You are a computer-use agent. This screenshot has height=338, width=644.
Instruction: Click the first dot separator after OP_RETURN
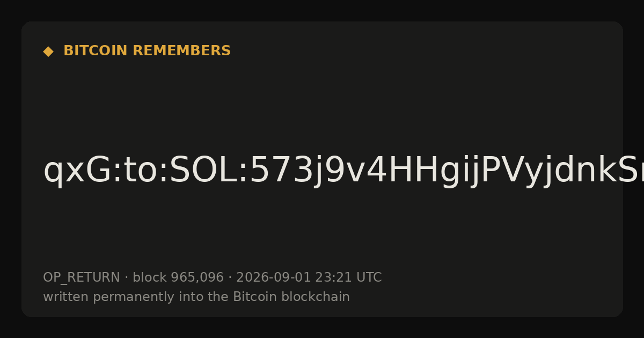pos(126,278)
